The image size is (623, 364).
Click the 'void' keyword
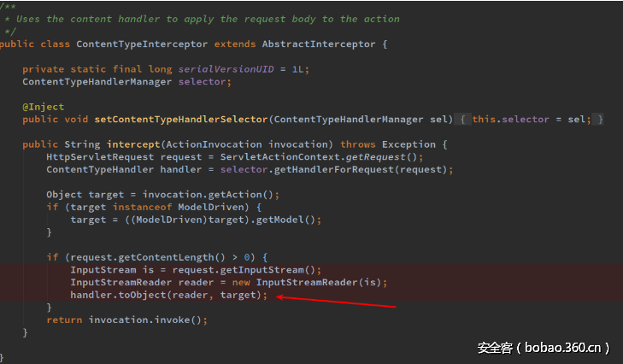coord(76,120)
